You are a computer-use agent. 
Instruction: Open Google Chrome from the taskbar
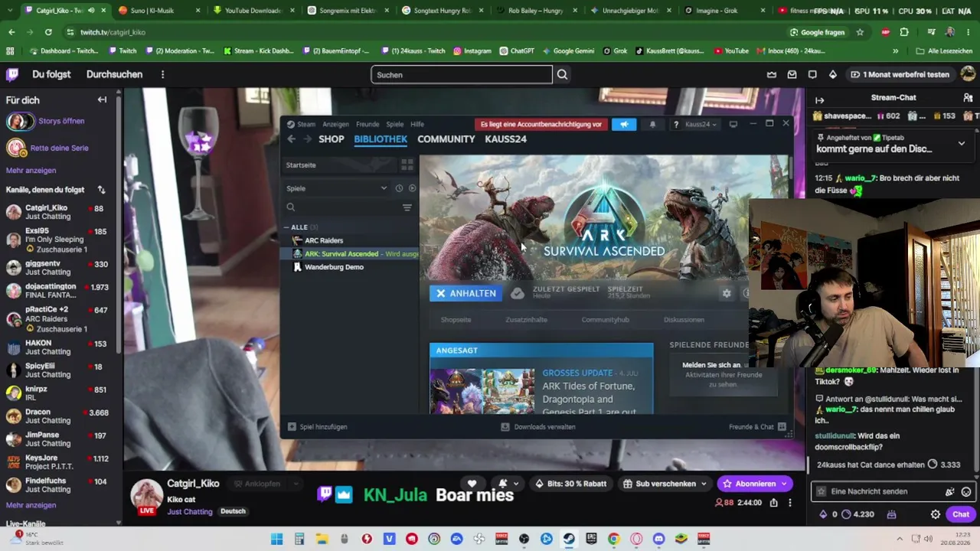click(613, 539)
